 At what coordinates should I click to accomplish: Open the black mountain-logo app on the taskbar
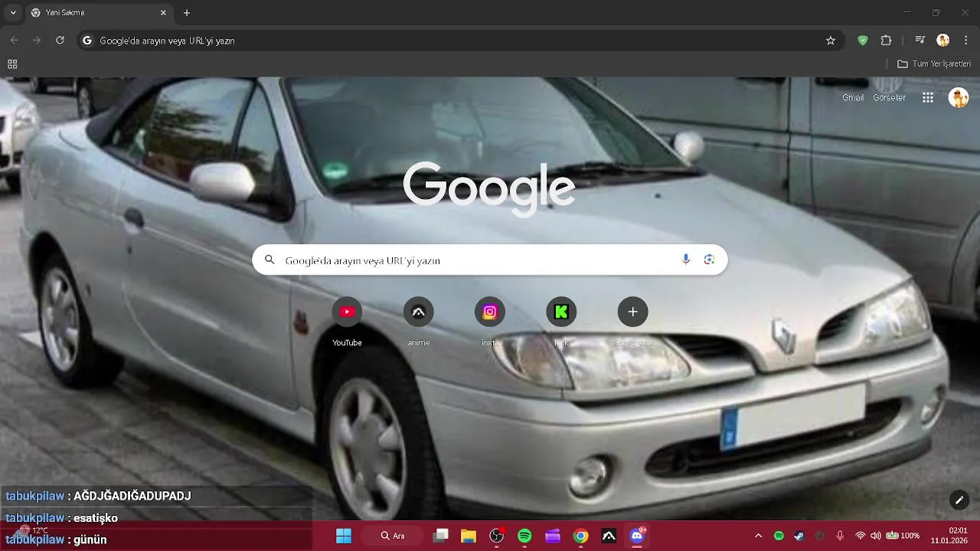point(609,536)
